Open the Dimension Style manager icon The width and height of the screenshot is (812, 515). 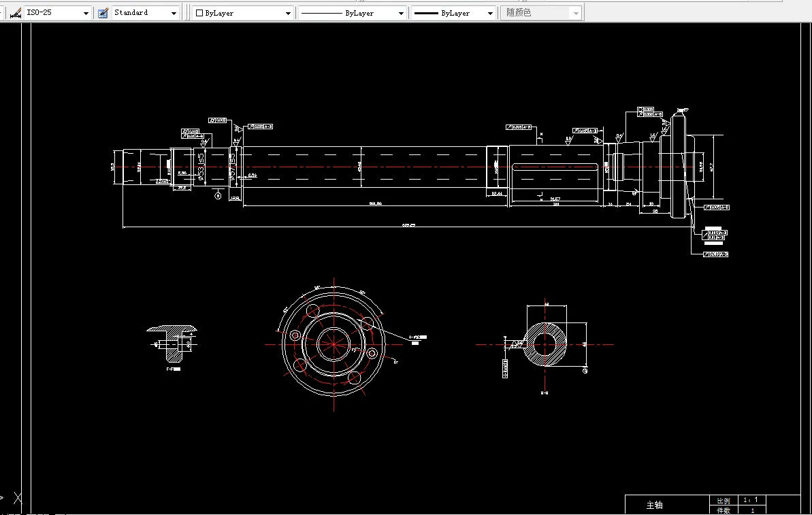pyautogui.click(x=16, y=13)
